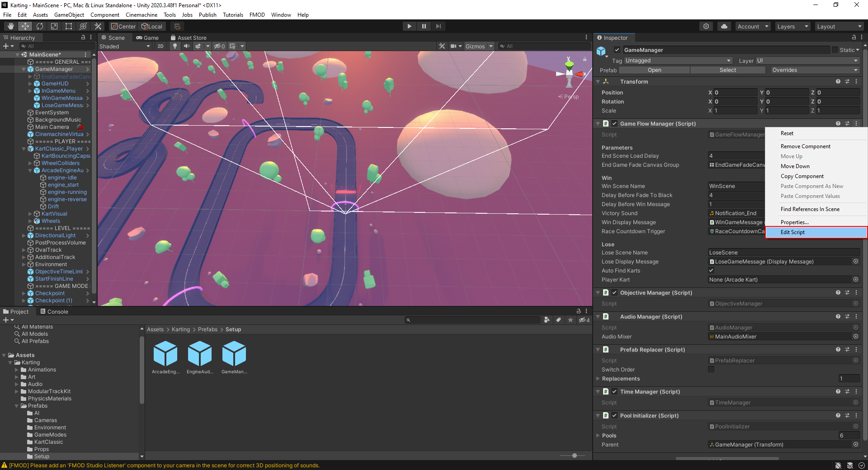Toggle hidden packages visibility in Project
This screenshot has height=470, width=868.
[x=585, y=320]
